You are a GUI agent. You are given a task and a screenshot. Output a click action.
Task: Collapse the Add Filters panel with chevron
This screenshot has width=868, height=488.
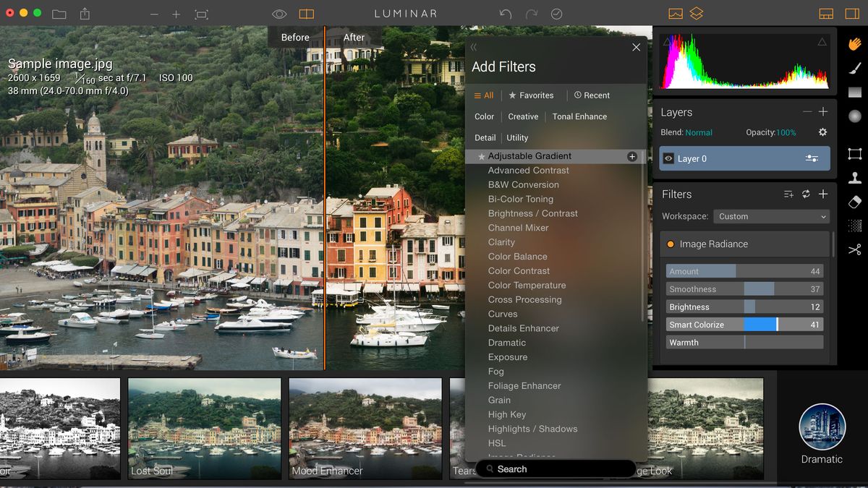tap(474, 46)
